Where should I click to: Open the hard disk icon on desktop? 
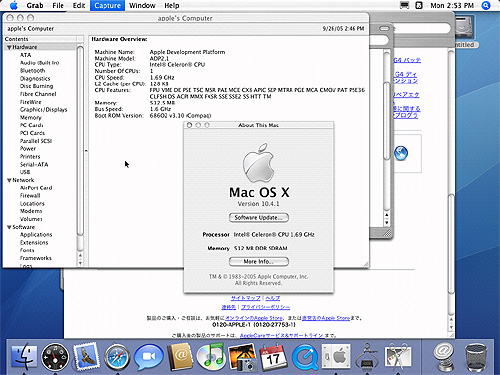click(464, 27)
